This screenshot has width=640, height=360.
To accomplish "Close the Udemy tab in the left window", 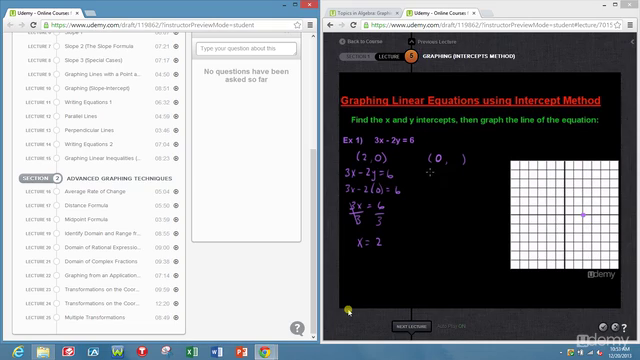I will [77, 13].
